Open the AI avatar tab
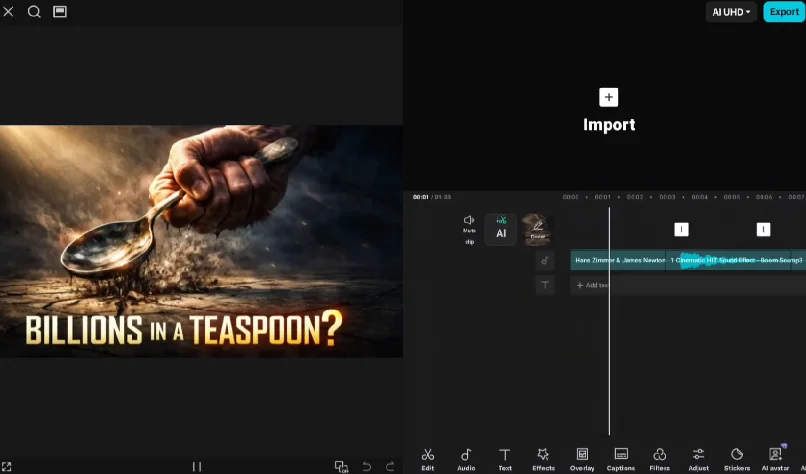806x474 pixels. point(775,458)
